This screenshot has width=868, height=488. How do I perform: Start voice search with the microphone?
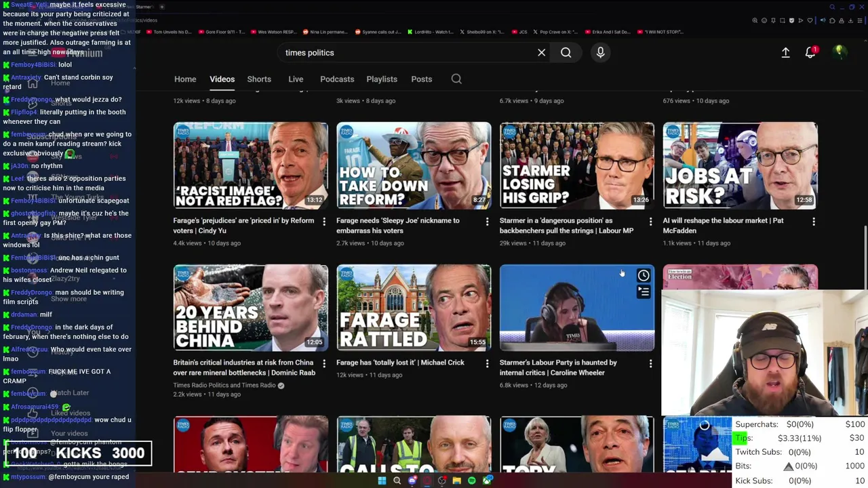point(600,52)
